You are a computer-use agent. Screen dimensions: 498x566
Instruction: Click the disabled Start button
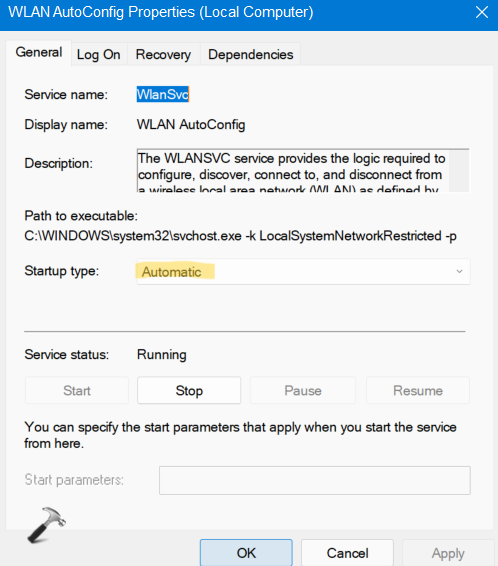click(x=77, y=390)
